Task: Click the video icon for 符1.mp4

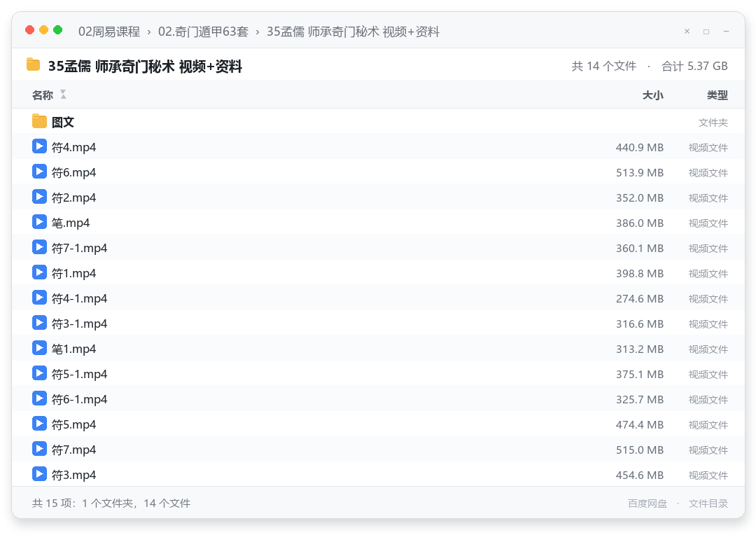Action: (39, 272)
